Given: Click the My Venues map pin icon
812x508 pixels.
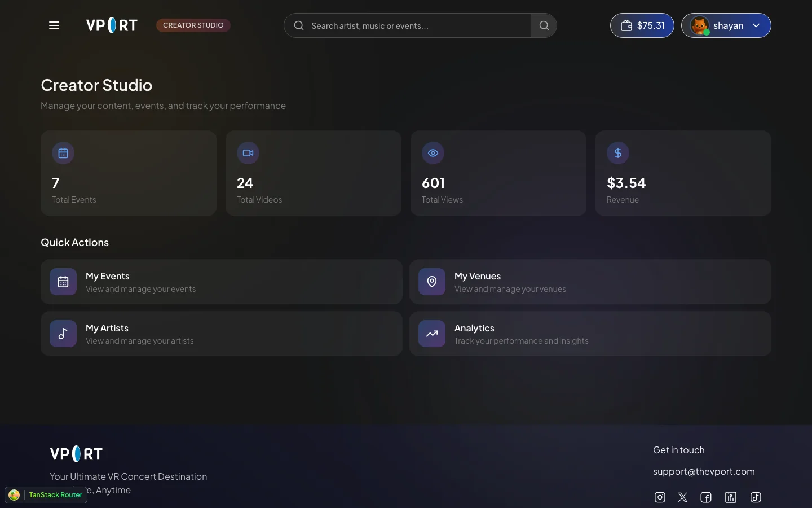Looking at the screenshot, I should [432, 282].
